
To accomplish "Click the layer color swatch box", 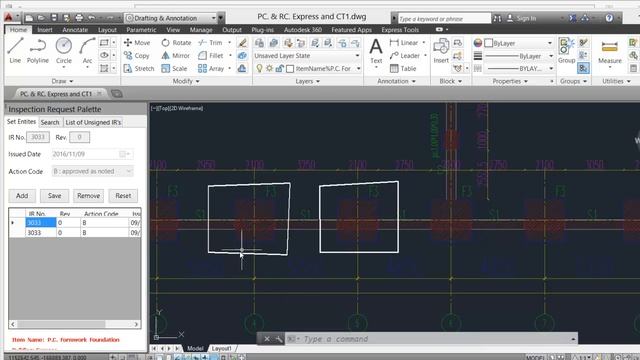I will coord(290,69).
